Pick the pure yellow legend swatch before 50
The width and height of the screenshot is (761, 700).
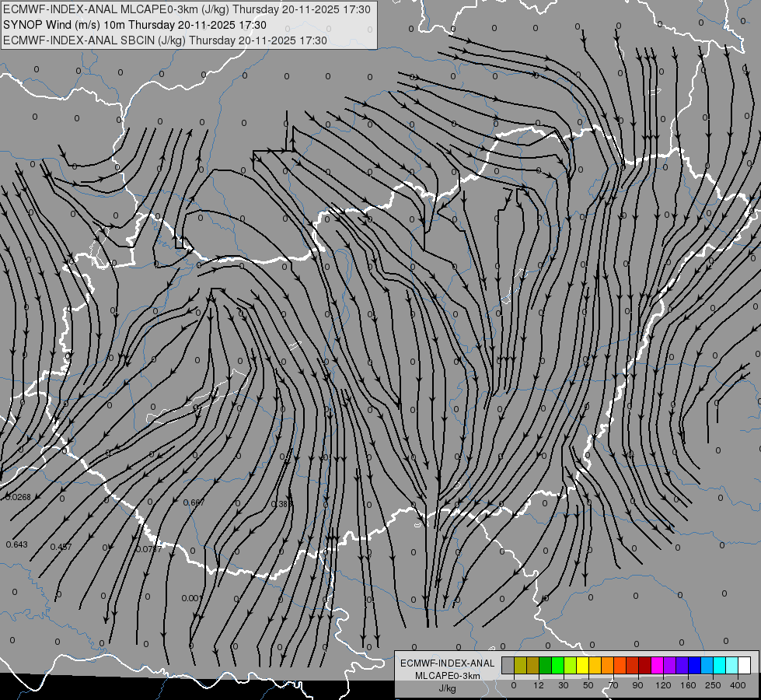pos(583,665)
